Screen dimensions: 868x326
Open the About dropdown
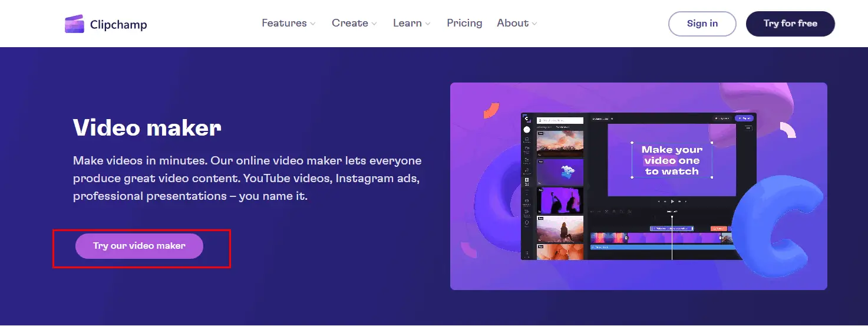(517, 23)
